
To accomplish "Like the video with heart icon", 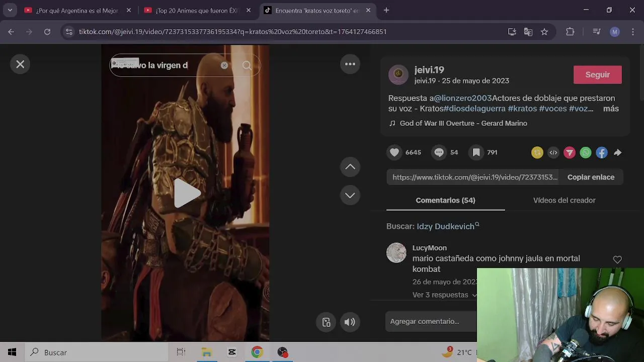I will [x=394, y=152].
